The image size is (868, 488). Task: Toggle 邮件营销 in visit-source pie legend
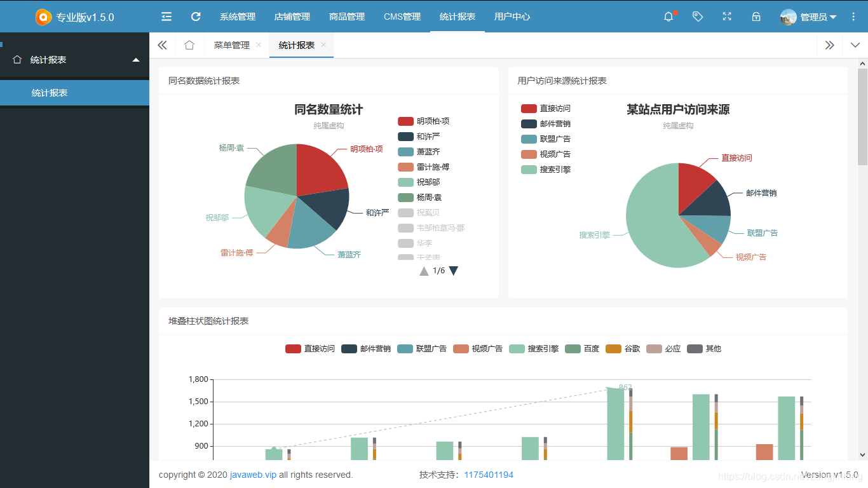[x=546, y=124]
